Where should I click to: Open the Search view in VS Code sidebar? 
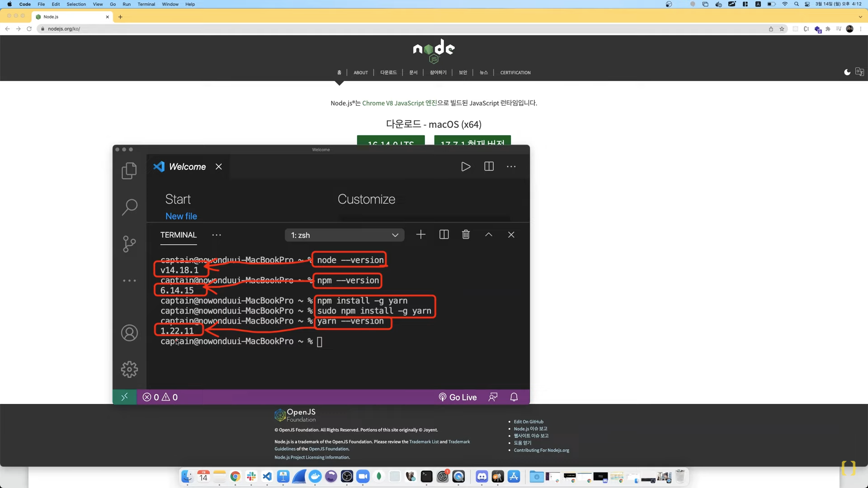(129, 207)
